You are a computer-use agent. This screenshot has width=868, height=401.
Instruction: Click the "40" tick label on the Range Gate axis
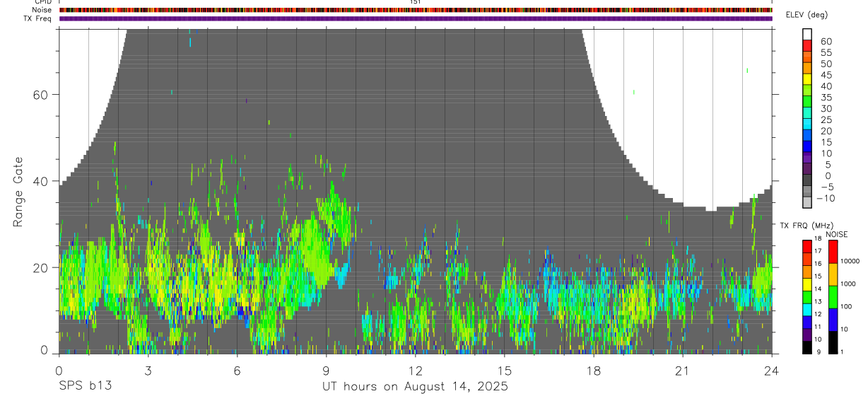[x=40, y=181]
